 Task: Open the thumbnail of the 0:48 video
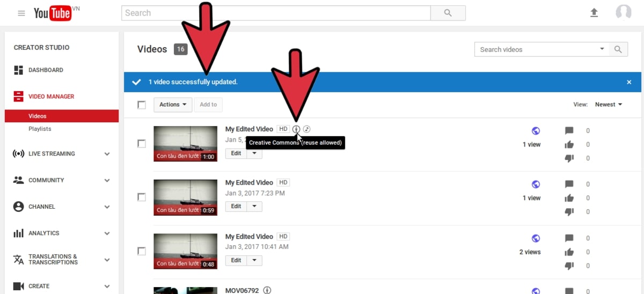[x=185, y=251]
